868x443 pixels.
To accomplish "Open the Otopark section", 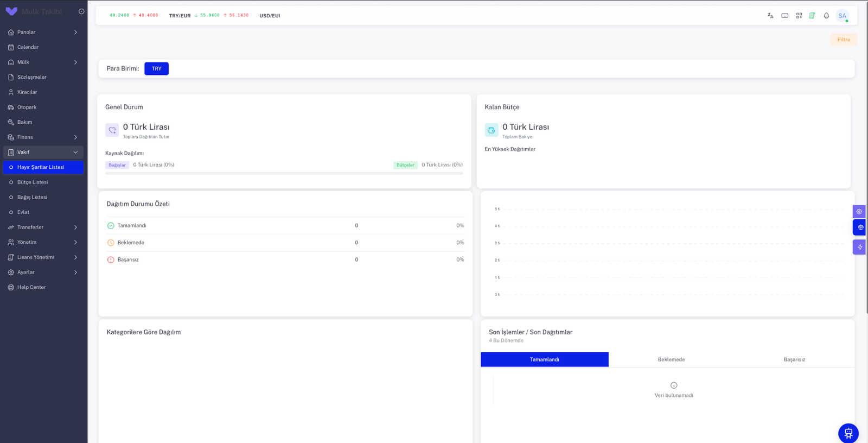I will [x=43, y=107].
